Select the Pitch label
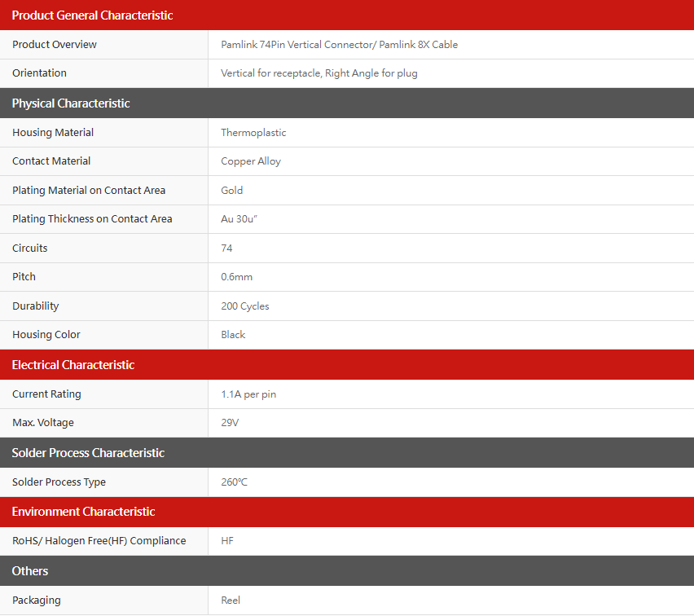Viewport: 694px width, 616px height. coord(24,277)
